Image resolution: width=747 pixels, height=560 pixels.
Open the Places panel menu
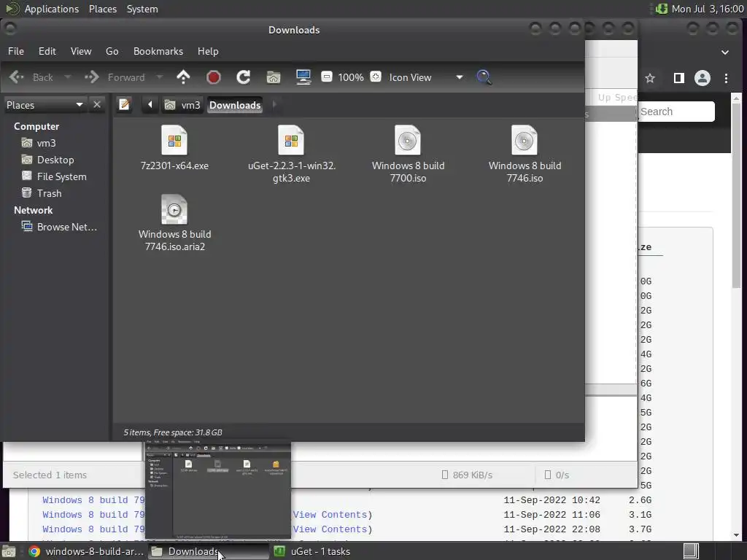pyautogui.click(x=103, y=9)
